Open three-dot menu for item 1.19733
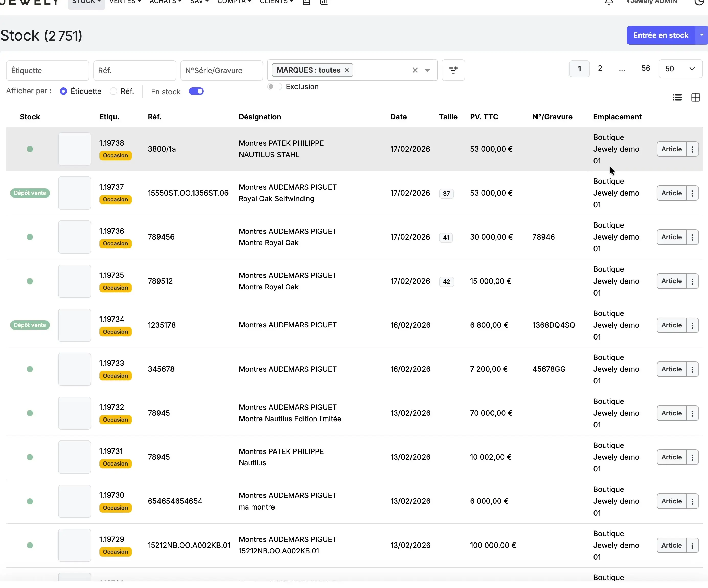Image resolution: width=708 pixels, height=588 pixels. [692, 369]
